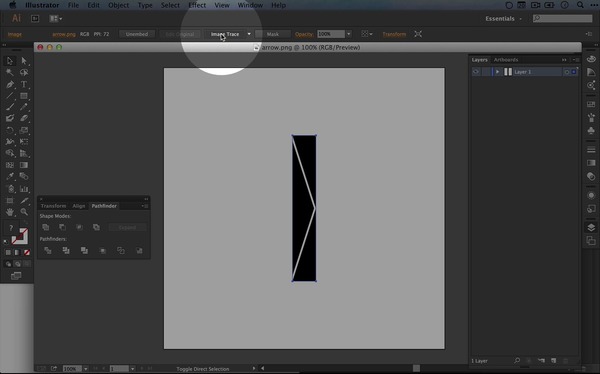This screenshot has height=374, width=600.
Task: Select the Direct Selection tool
Action: coord(24,61)
